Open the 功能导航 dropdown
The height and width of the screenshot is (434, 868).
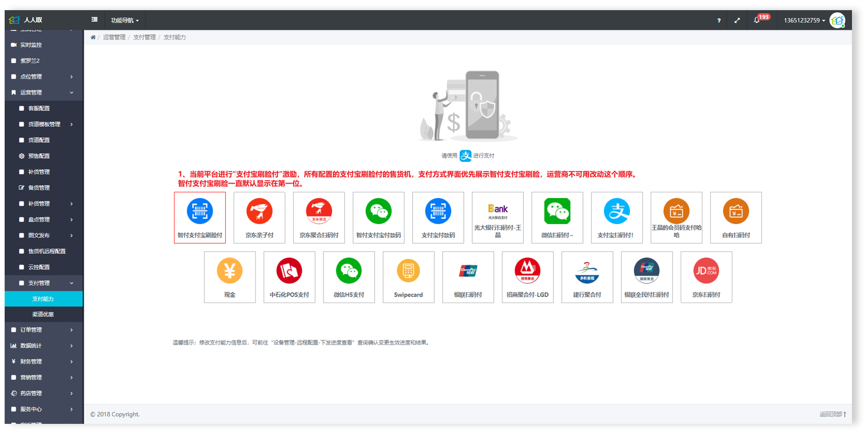(125, 20)
